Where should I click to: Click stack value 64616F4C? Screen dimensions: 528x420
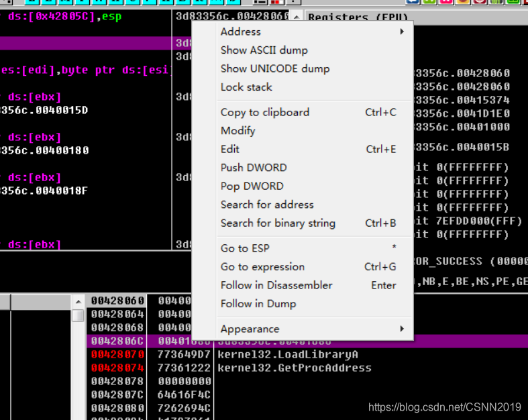click(184, 395)
